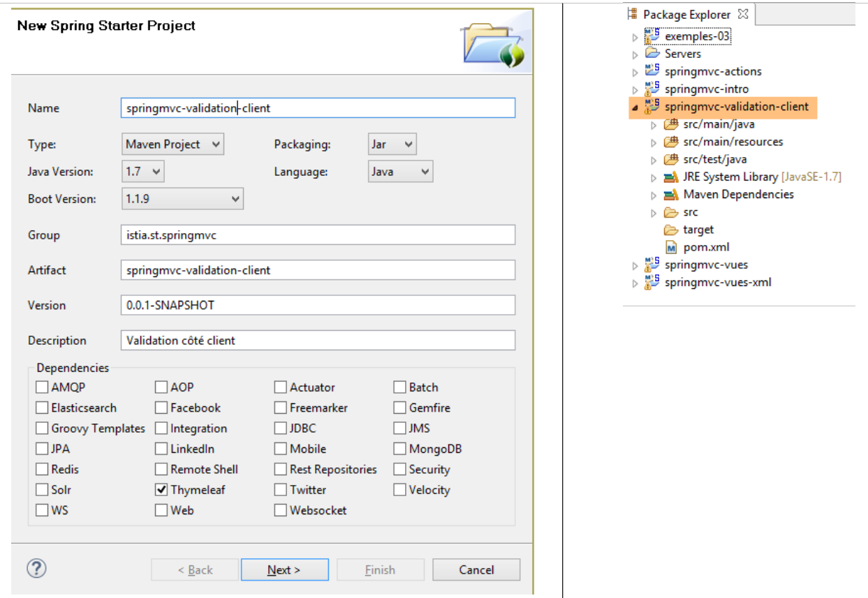The image size is (868, 598).
Task: Open the Boot Version dropdown
Action: click(x=182, y=199)
